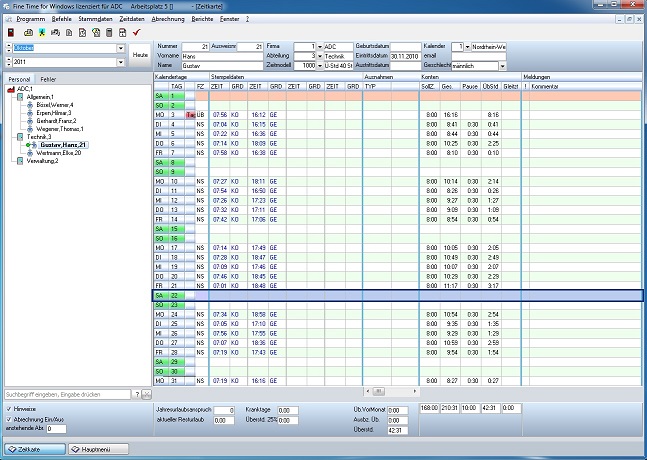Screen dimensions: 647x460
Task: Click the calculator toolbar icon
Action: [109, 32]
